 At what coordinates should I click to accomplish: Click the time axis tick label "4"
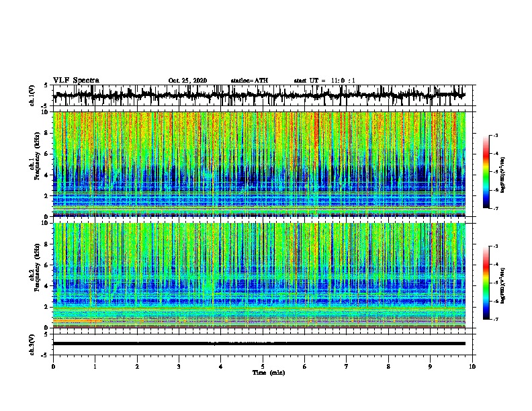(221, 367)
